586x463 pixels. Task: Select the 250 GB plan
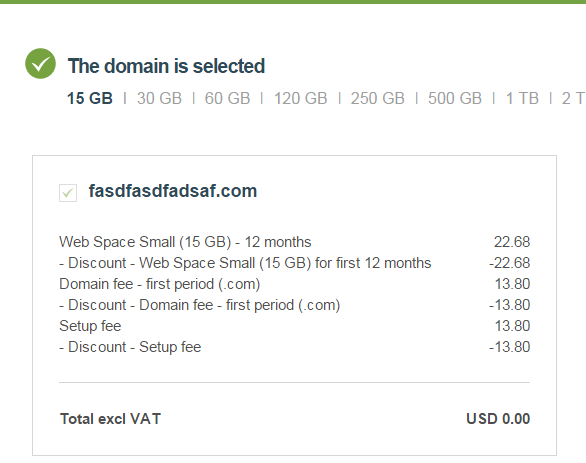tap(377, 99)
